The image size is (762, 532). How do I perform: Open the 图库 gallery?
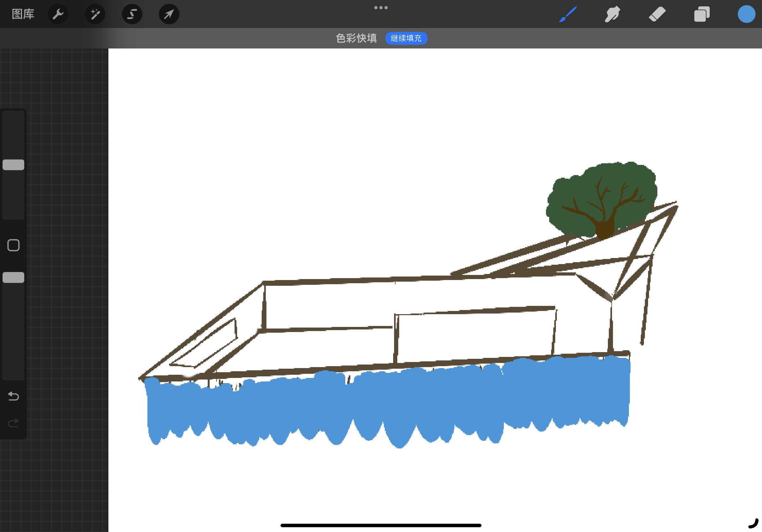(x=23, y=14)
